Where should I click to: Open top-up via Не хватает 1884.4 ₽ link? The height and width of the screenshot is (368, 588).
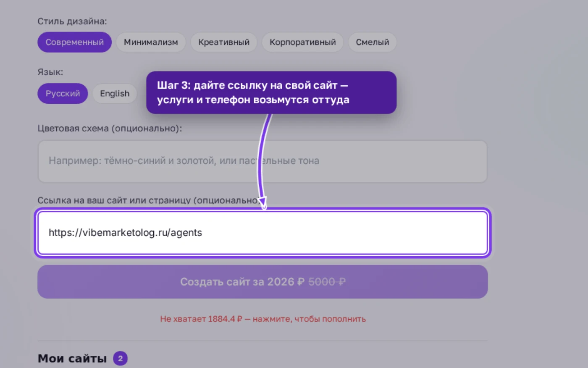point(263,319)
